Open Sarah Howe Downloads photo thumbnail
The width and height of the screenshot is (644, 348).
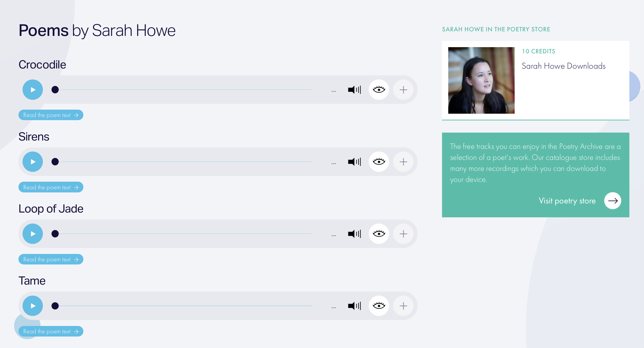pyautogui.click(x=481, y=80)
